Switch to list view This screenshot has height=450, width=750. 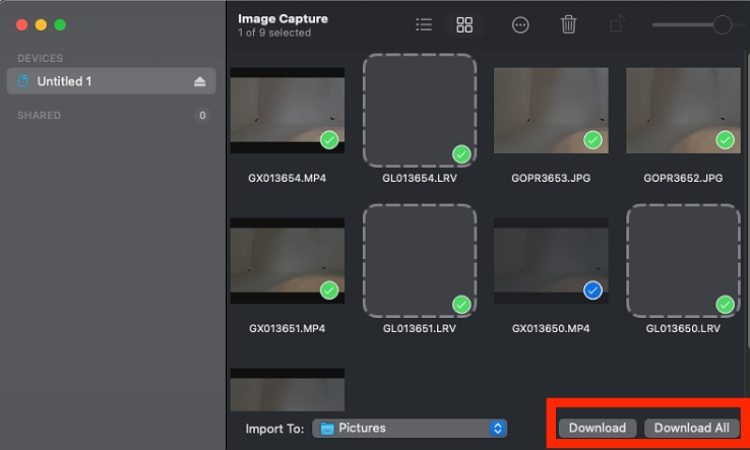coord(424,24)
